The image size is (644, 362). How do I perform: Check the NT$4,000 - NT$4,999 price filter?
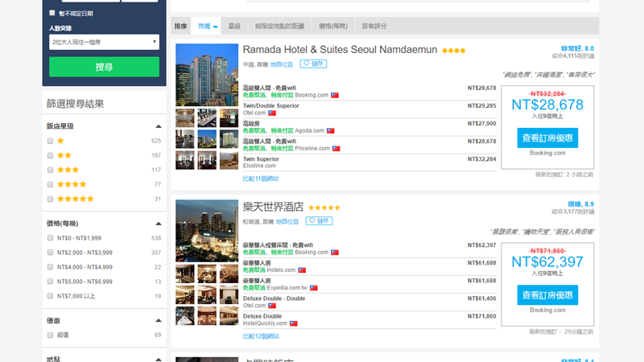(x=50, y=267)
